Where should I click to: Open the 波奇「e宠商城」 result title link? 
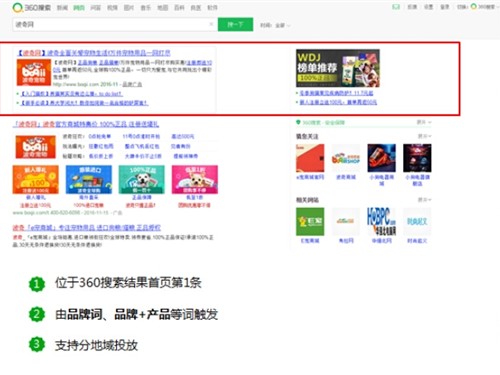click(87, 228)
